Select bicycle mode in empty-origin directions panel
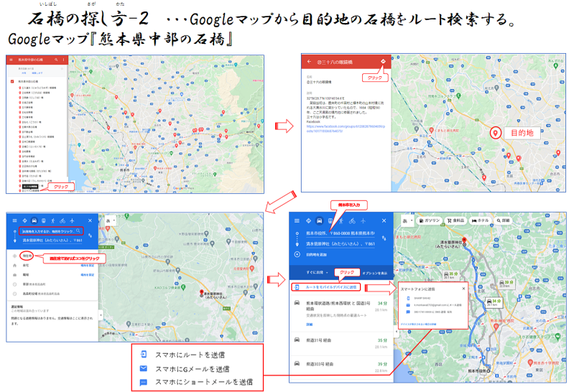The width and height of the screenshot is (574, 392). pos(63,220)
